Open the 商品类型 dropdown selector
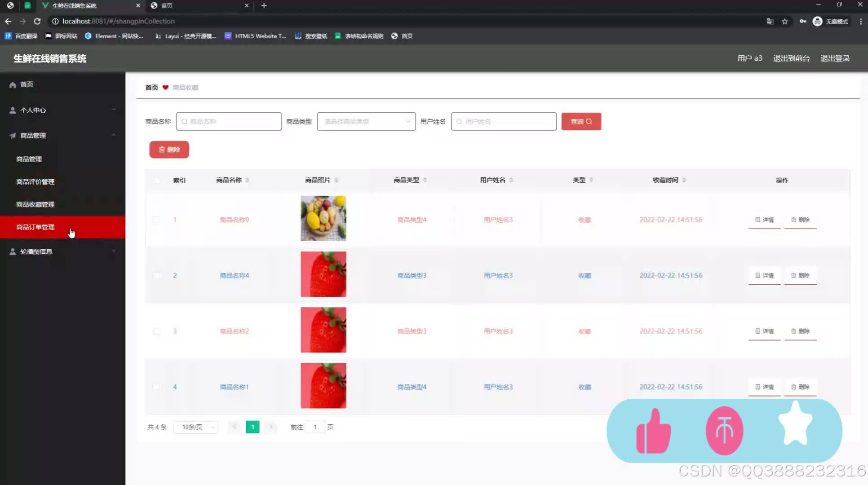The image size is (868, 485). pyautogui.click(x=366, y=121)
